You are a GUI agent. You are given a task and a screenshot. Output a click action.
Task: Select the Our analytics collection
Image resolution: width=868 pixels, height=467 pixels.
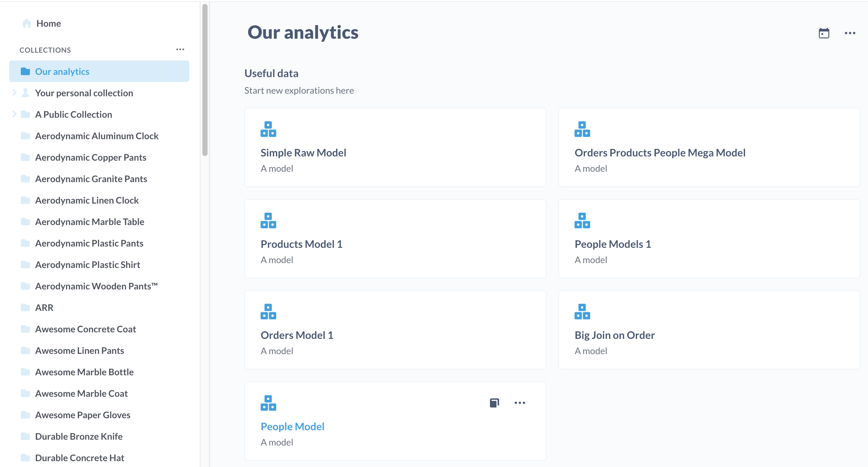(x=62, y=72)
